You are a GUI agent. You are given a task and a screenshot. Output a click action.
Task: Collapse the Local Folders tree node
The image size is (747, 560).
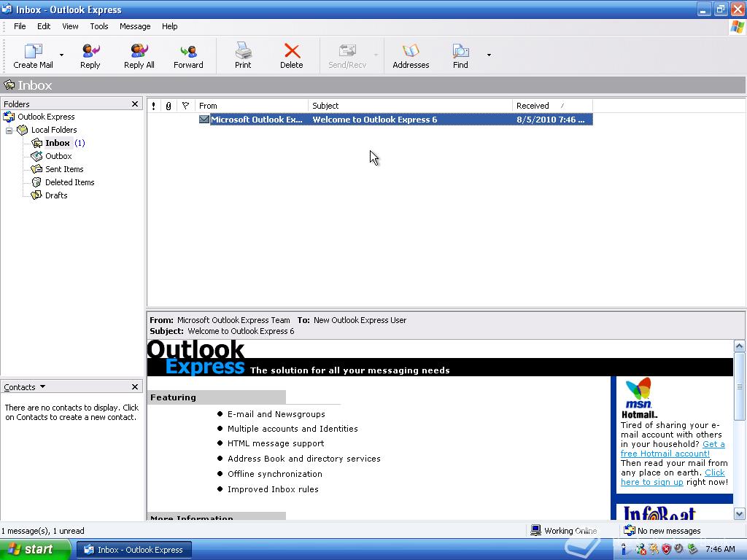click(9, 130)
